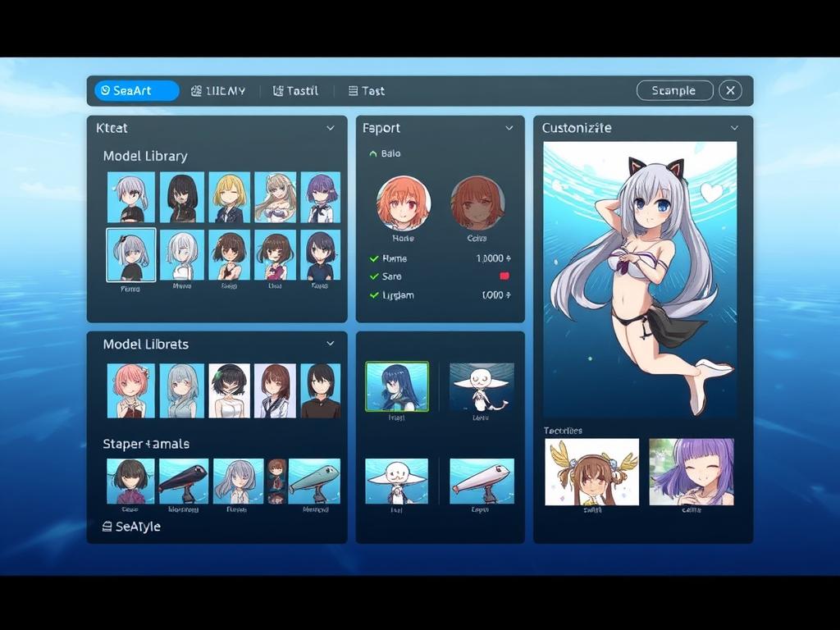840x630 pixels.
Task: Select brown bob model with red outfit
Action: point(276,255)
